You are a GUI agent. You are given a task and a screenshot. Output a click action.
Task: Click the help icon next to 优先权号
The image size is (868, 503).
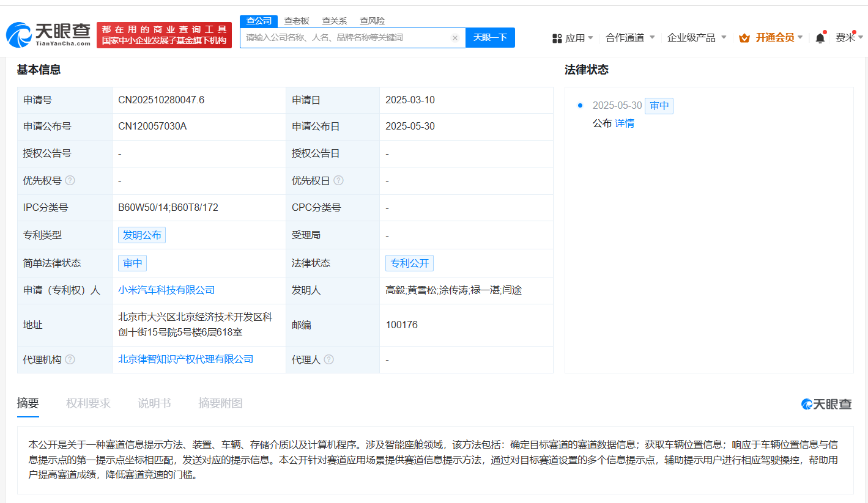coord(70,180)
